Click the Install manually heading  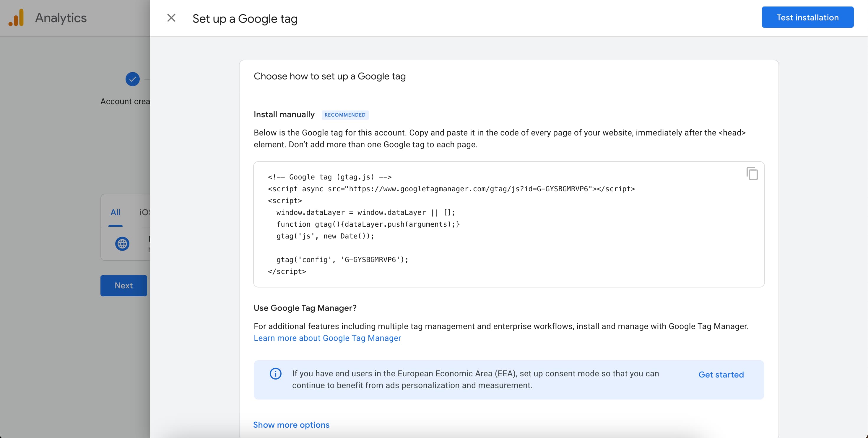pos(284,115)
